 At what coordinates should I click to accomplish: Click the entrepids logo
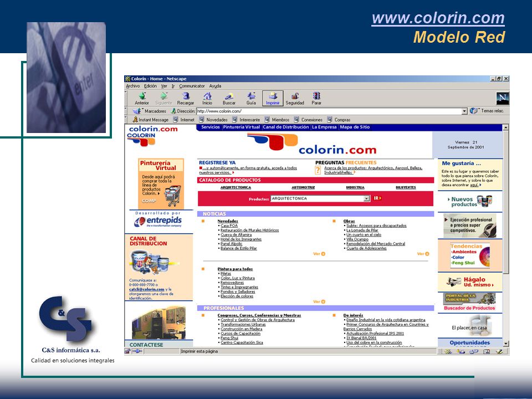(x=158, y=221)
